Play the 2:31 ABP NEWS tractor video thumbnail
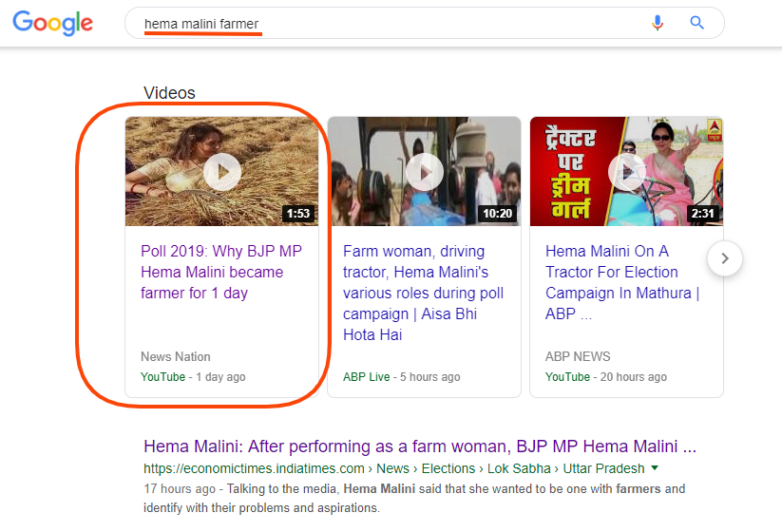The image size is (782, 532). (x=626, y=172)
